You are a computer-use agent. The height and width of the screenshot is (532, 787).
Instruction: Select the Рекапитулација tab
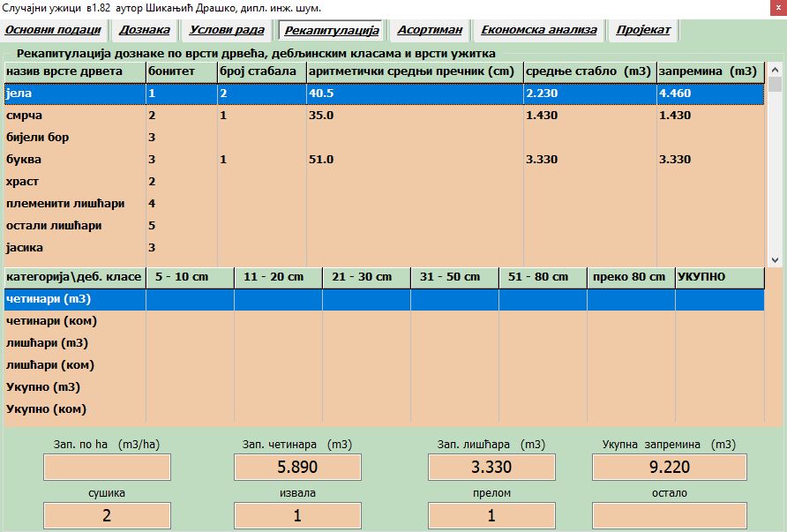[x=331, y=31]
